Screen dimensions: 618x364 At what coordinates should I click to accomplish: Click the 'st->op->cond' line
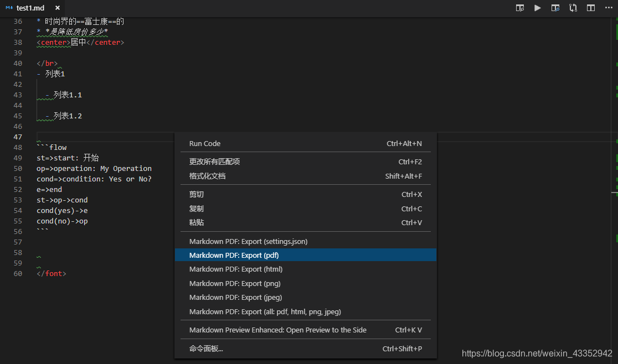point(62,200)
